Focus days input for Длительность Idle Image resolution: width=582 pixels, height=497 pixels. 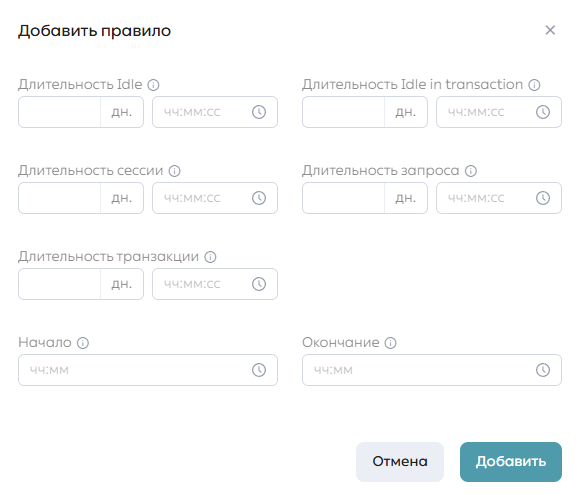click(x=59, y=112)
